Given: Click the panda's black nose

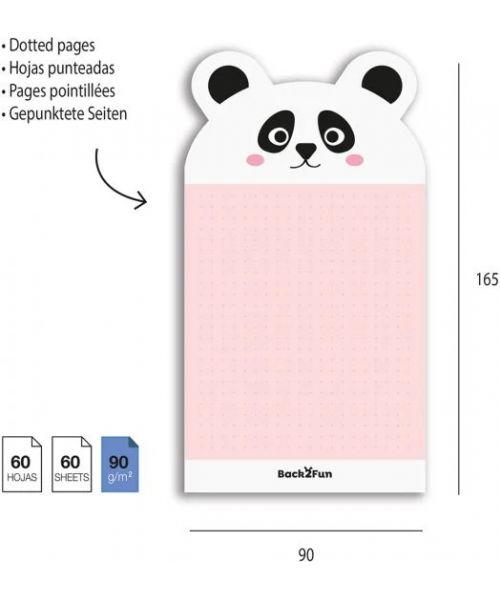Looking at the screenshot, I should pyautogui.click(x=306, y=151).
